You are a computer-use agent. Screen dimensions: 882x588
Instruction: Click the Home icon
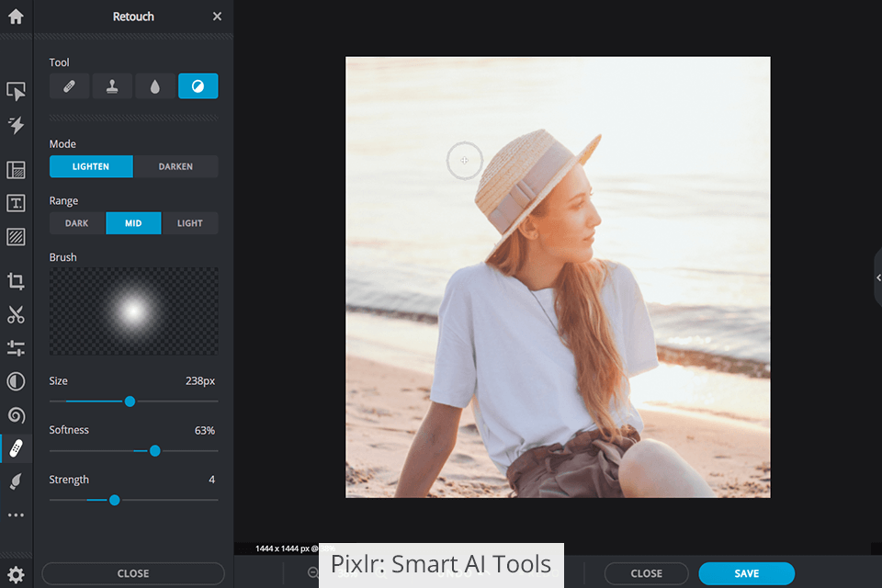[16, 17]
